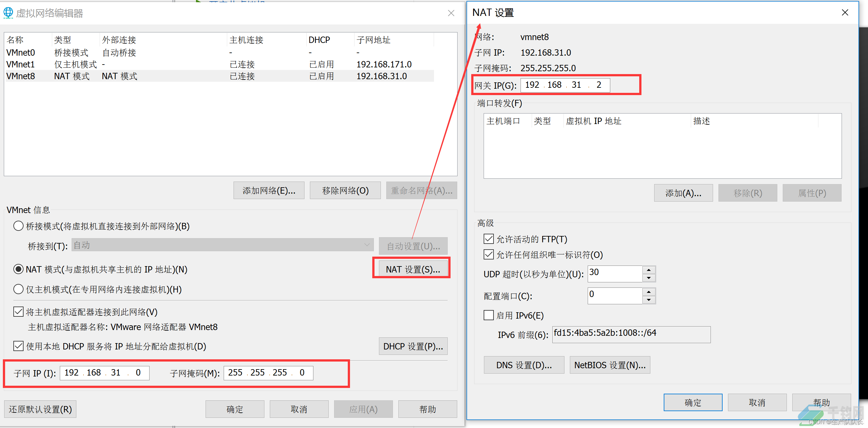This screenshot has width=868, height=428.
Task: Select the 仅主机模式 radio button
Action: pos(18,289)
